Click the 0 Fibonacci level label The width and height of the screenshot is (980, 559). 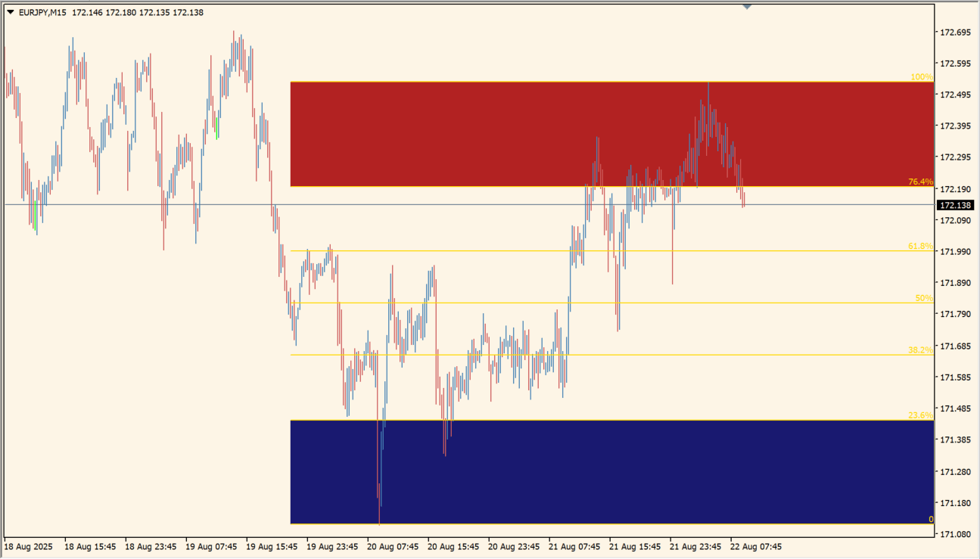tap(931, 519)
